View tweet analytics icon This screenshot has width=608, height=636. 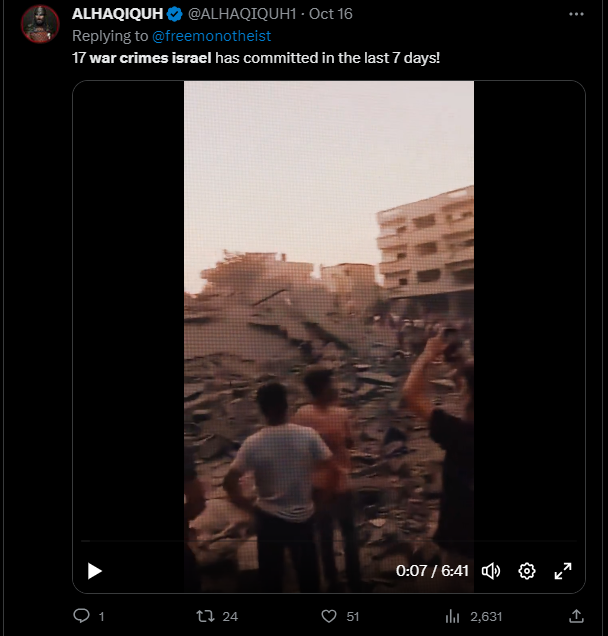(x=452, y=617)
